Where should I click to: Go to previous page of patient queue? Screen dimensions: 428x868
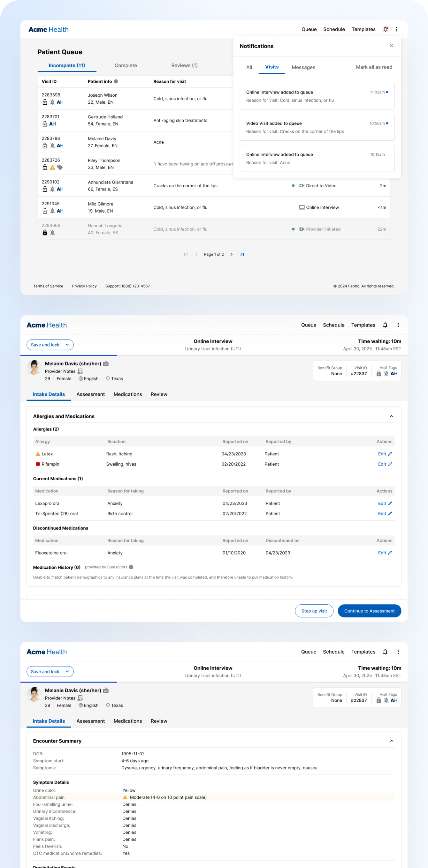click(x=196, y=254)
